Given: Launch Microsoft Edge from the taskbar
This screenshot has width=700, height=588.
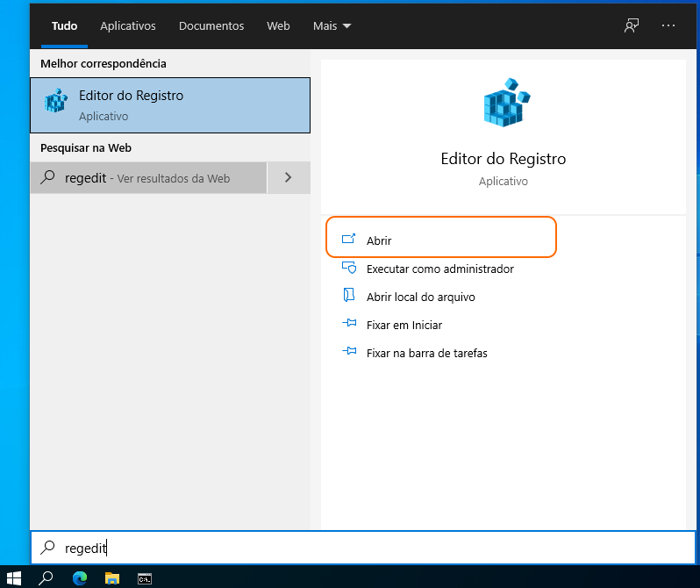Looking at the screenshot, I should point(80,577).
